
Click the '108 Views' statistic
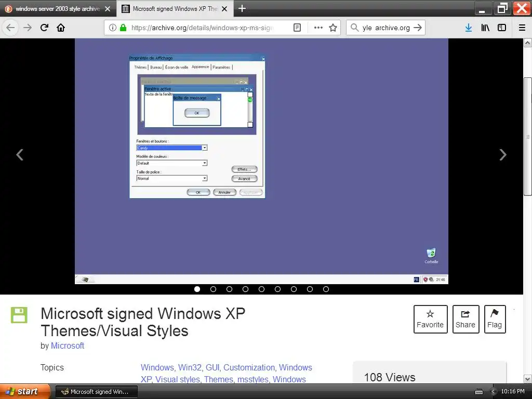coord(390,377)
